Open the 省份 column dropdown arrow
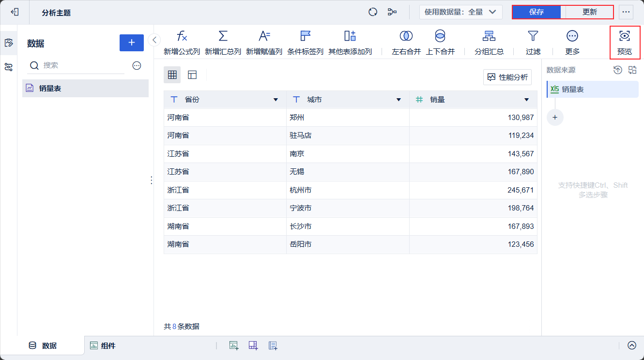The height and width of the screenshot is (360, 644). point(276,100)
